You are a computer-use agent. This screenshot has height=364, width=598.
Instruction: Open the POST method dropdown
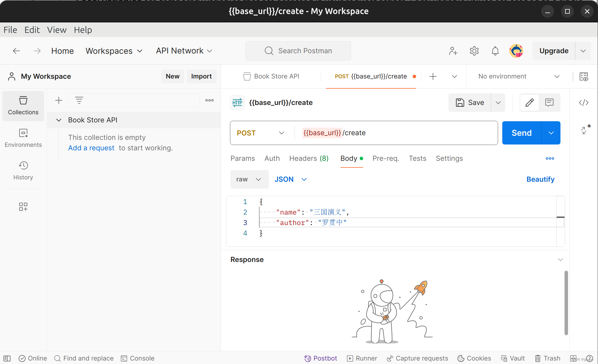pyautogui.click(x=261, y=133)
